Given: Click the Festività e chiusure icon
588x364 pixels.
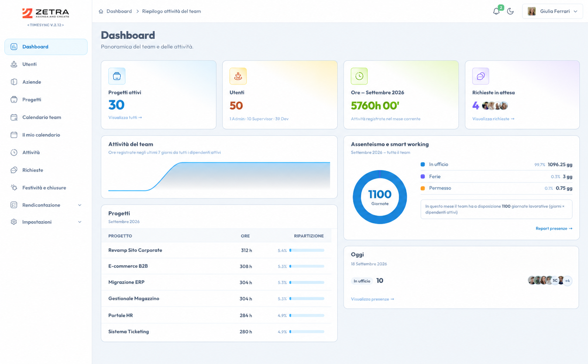Looking at the screenshot, I should coord(14,188).
